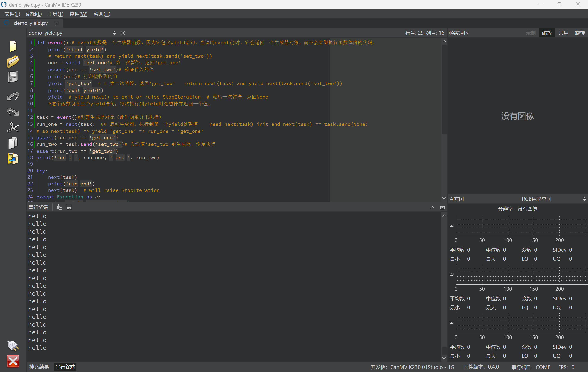Image resolution: width=588 pixels, height=372 pixels.
Task: Click the code editor scroll-up arrow
Action: click(x=444, y=41)
